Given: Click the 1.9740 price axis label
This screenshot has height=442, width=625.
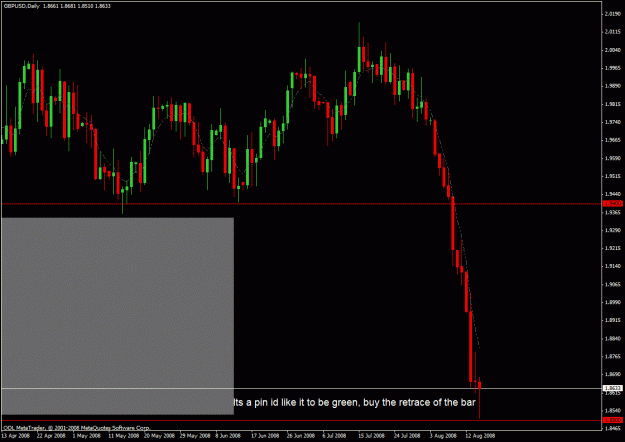Looking at the screenshot, I should click(611, 122).
